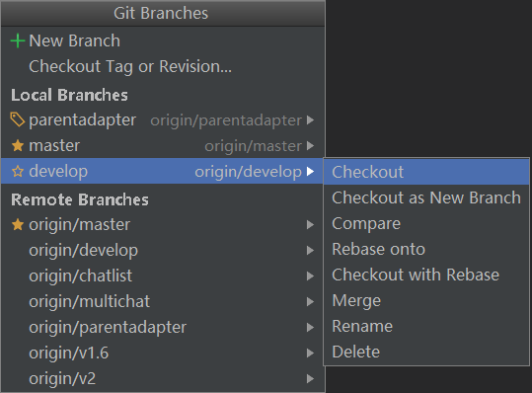Viewport: 532px width, 393px height.
Task: Expand arrow on remote origin/parentadapter row
Action: click(310, 327)
